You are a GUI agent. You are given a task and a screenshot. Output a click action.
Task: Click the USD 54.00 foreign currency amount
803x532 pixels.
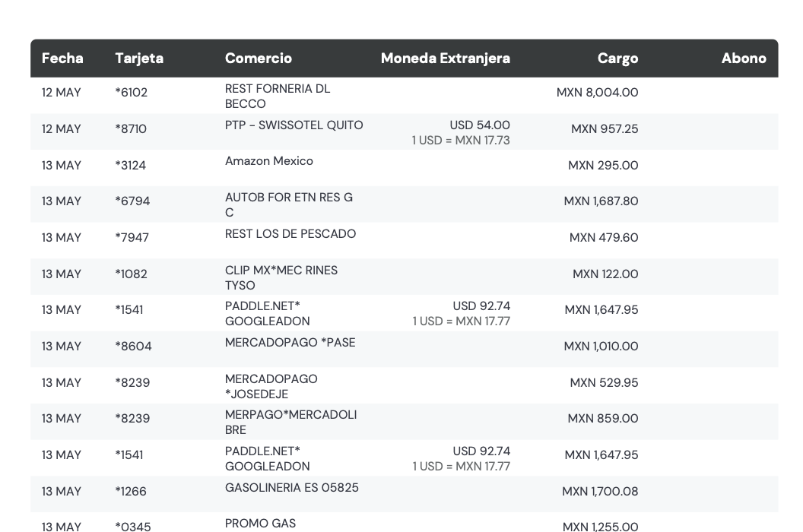click(x=480, y=125)
